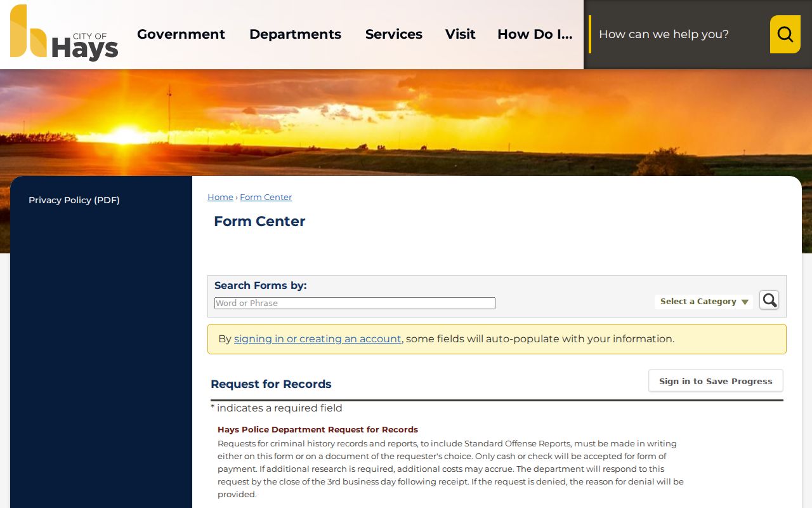Click the Request for Records heading
The image size is (812, 508).
point(271,384)
